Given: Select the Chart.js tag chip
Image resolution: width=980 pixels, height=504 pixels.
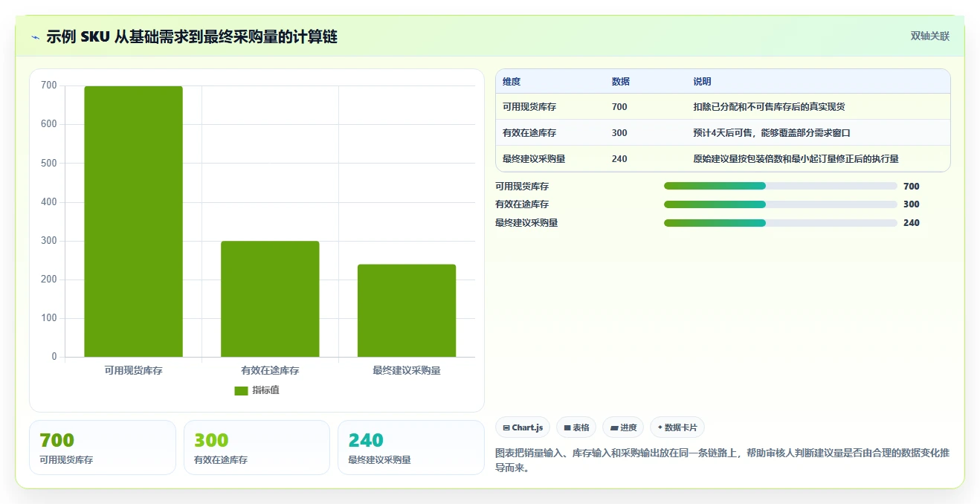Looking at the screenshot, I should tap(523, 427).
